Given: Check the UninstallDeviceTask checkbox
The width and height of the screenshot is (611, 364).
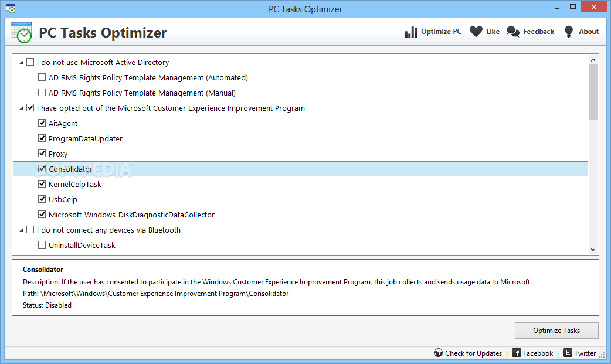Looking at the screenshot, I should [x=42, y=245].
